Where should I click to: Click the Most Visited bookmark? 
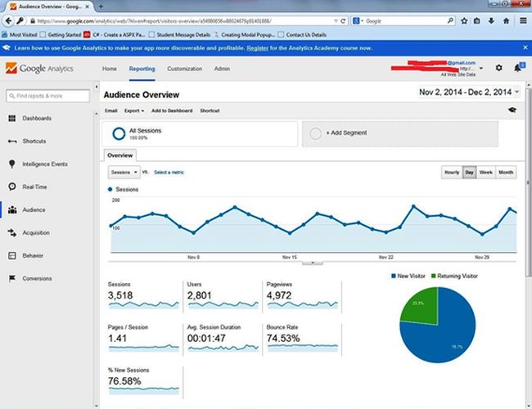coord(20,34)
